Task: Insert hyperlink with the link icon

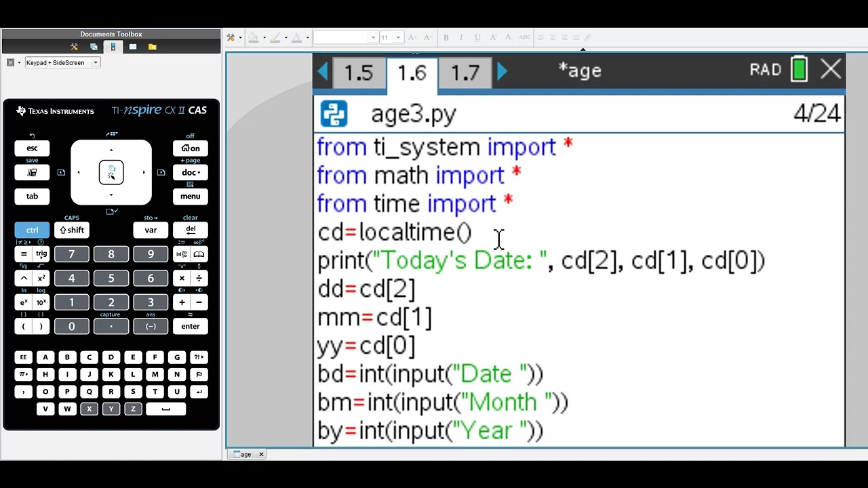Action: pos(588,38)
